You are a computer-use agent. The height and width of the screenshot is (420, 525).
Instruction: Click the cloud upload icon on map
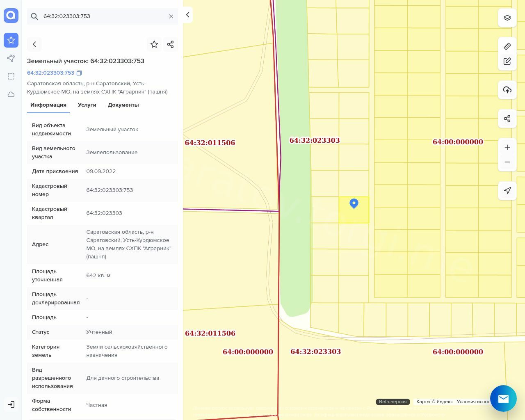[x=507, y=90]
